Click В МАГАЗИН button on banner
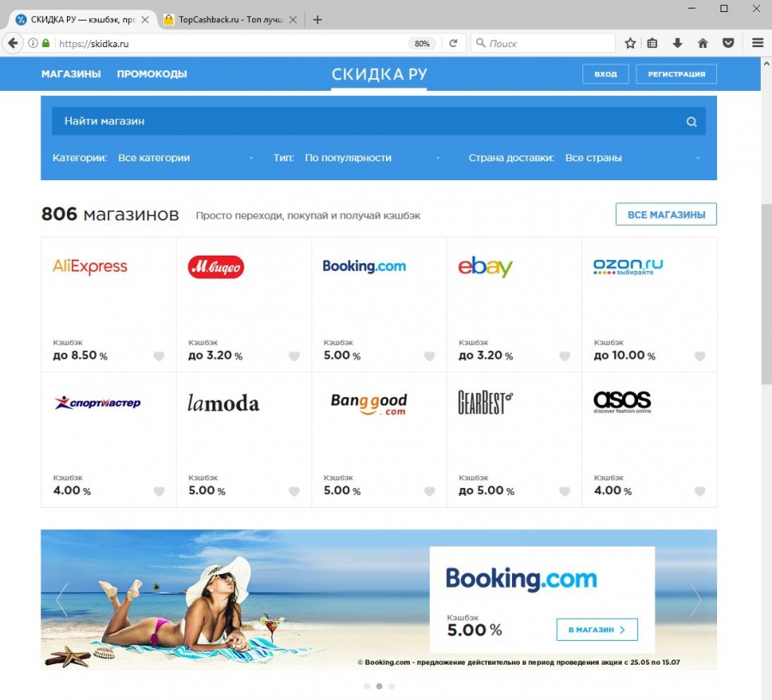Screen dimensions: 772x700 coord(597,630)
